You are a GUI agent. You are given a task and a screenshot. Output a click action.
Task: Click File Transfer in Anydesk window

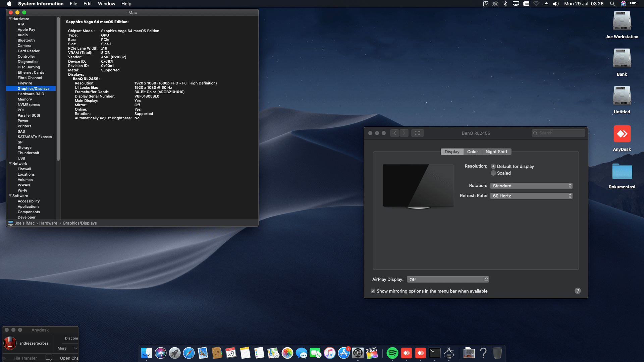[25, 358]
